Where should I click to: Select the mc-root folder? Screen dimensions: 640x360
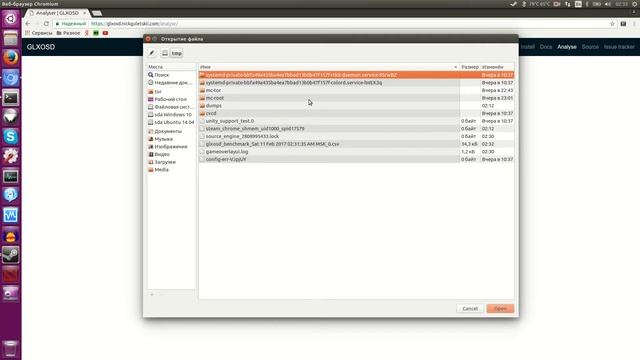coord(356,98)
